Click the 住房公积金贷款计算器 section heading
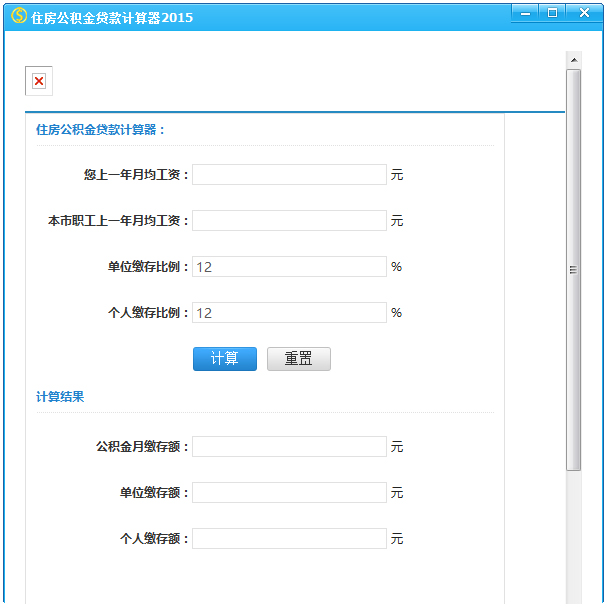 tap(100, 130)
